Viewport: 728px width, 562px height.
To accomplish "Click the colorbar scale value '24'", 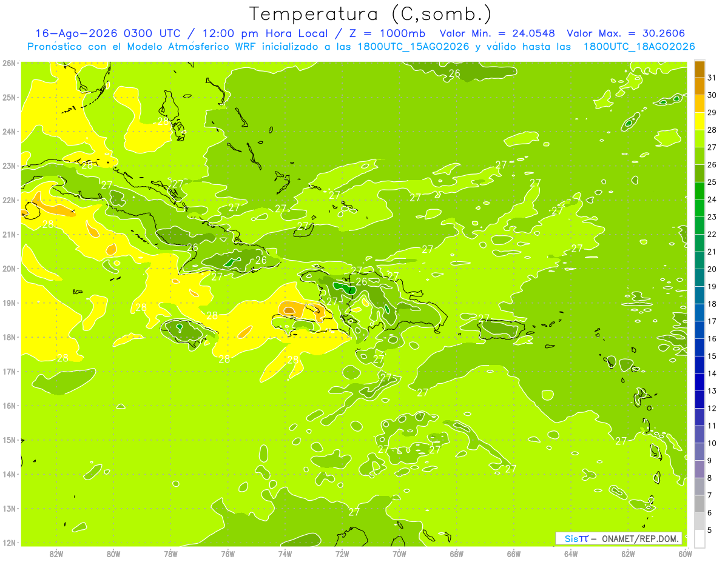I will click(712, 199).
